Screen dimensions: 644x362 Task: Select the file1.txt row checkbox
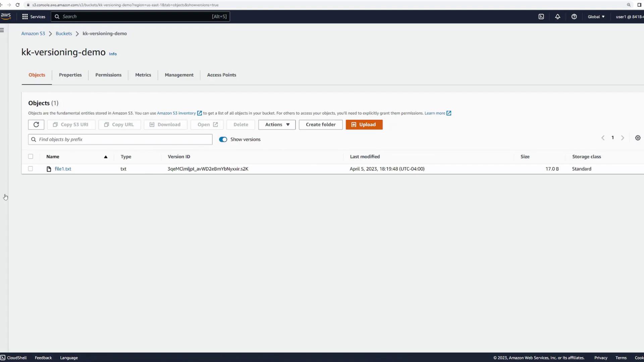31,169
